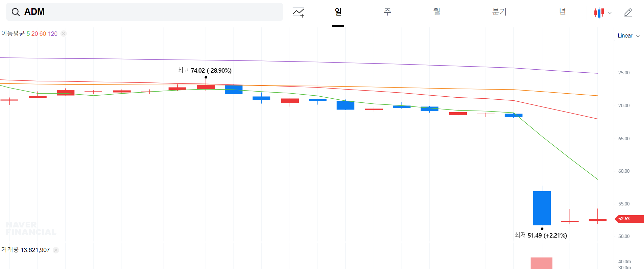Screen dimensions: 644x269
Task: Click the 70.00 price axis label
Action: 624,105
